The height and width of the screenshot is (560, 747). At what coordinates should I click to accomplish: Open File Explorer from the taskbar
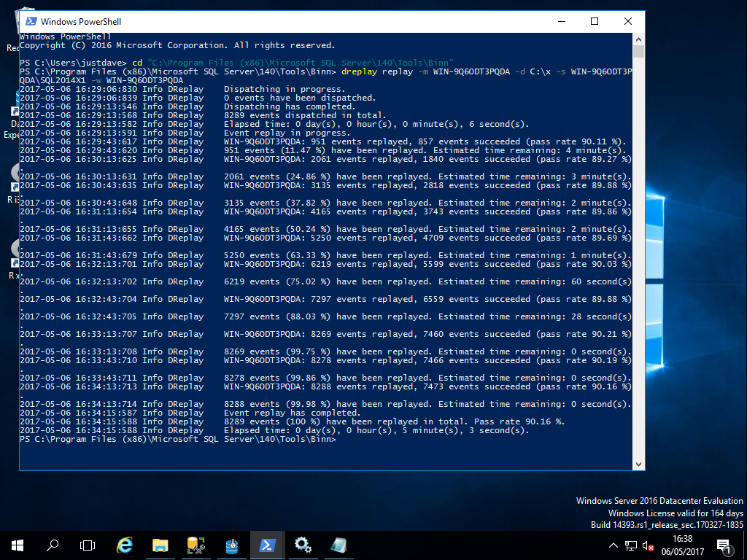(x=160, y=545)
